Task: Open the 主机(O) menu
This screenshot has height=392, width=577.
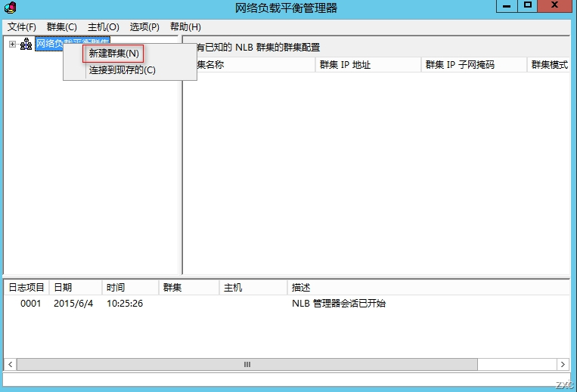Action: [x=104, y=27]
